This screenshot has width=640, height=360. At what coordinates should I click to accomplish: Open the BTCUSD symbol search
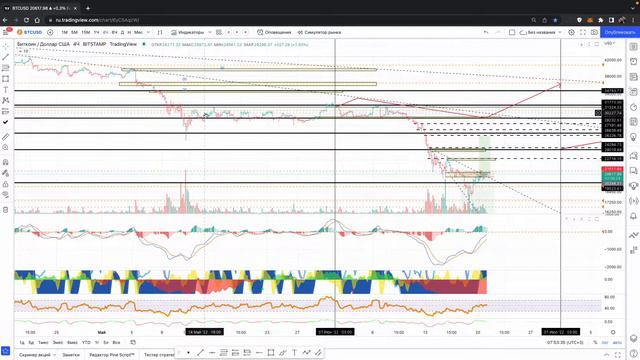click(x=30, y=32)
